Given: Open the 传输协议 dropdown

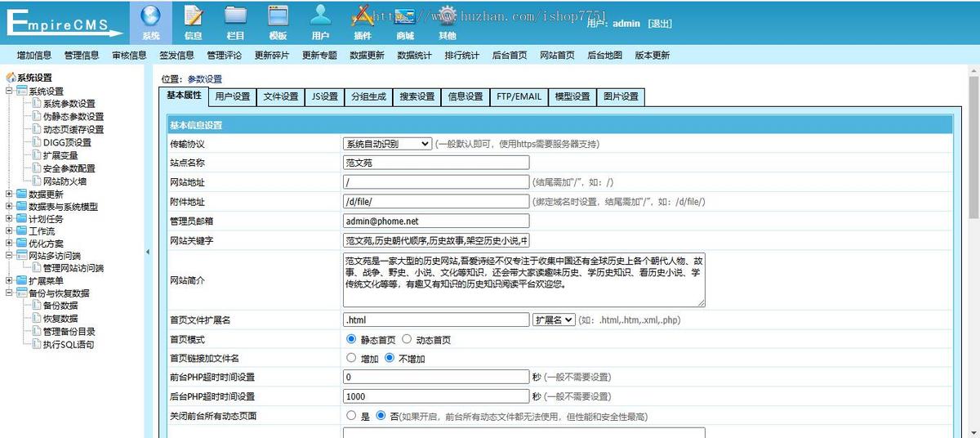Looking at the screenshot, I should (x=387, y=144).
